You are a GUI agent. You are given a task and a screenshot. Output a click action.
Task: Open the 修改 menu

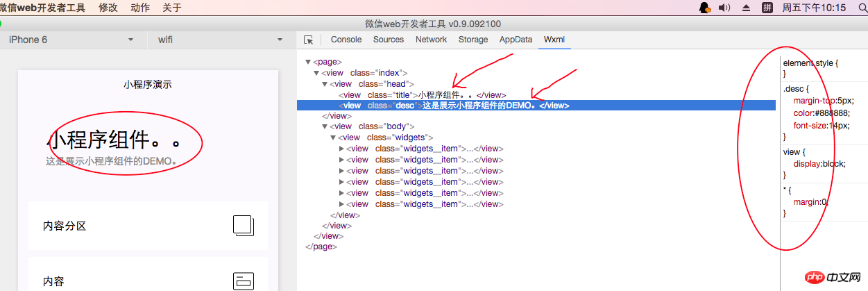[108, 8]
